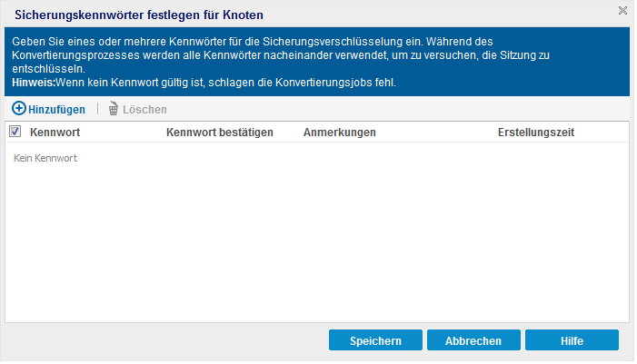Save with the Speichern button

(x=376, y=340)
